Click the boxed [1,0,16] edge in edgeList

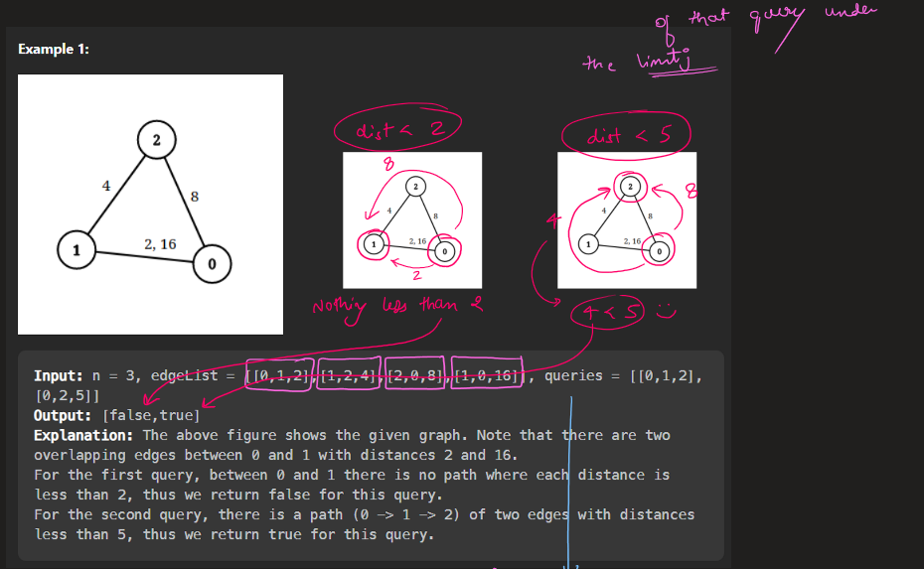pyautogui.click(x=486, y=375)
